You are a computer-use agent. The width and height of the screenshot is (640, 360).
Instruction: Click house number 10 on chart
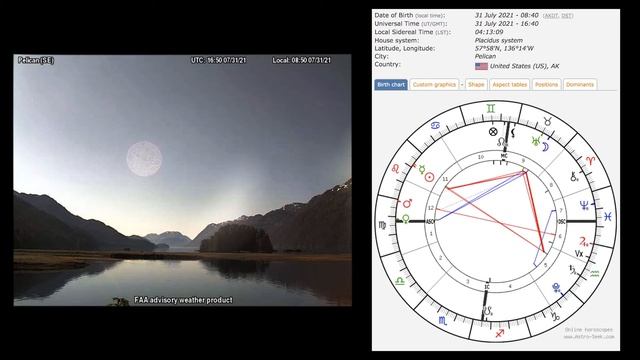[x=481, y=157]
